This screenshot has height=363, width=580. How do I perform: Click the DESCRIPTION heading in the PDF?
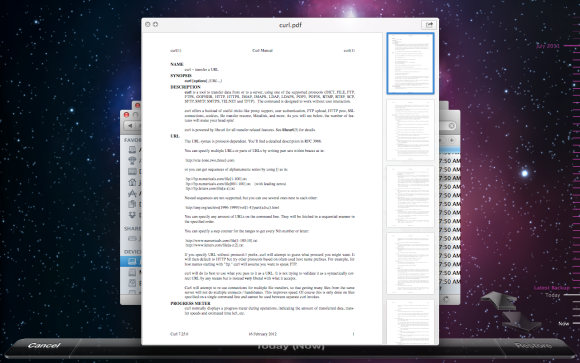pyautogui.click(x=185, y=87)
